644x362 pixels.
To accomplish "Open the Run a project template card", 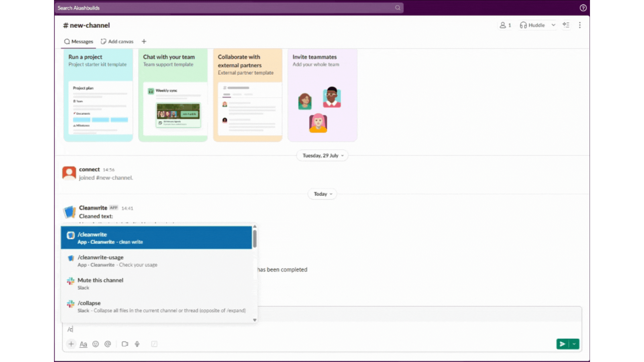I will pyautogui.click(x=98, y=95).
